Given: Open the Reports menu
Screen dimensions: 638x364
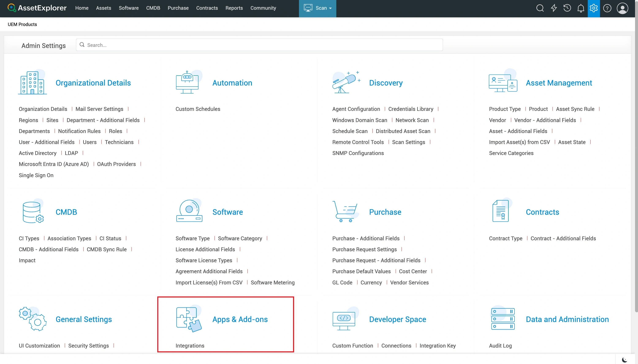Looking at the screenshot, I should (x=234, y=8).
